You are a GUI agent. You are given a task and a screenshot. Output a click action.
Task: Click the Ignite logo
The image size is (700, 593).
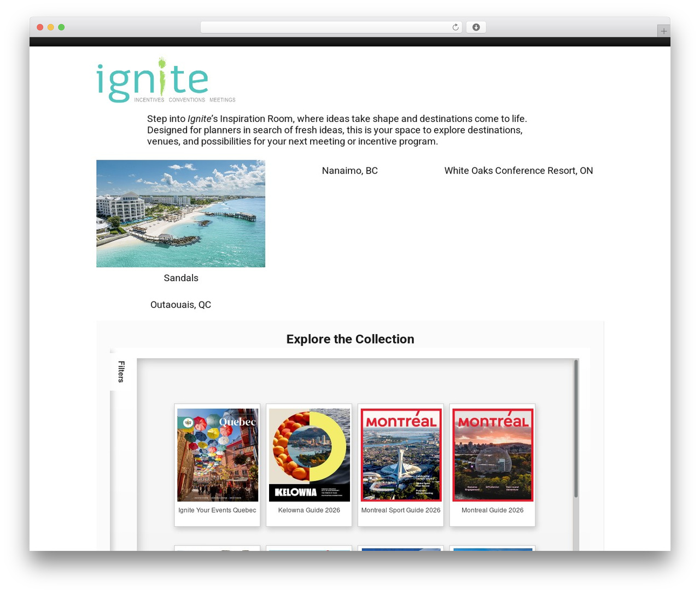click(166, 80)
